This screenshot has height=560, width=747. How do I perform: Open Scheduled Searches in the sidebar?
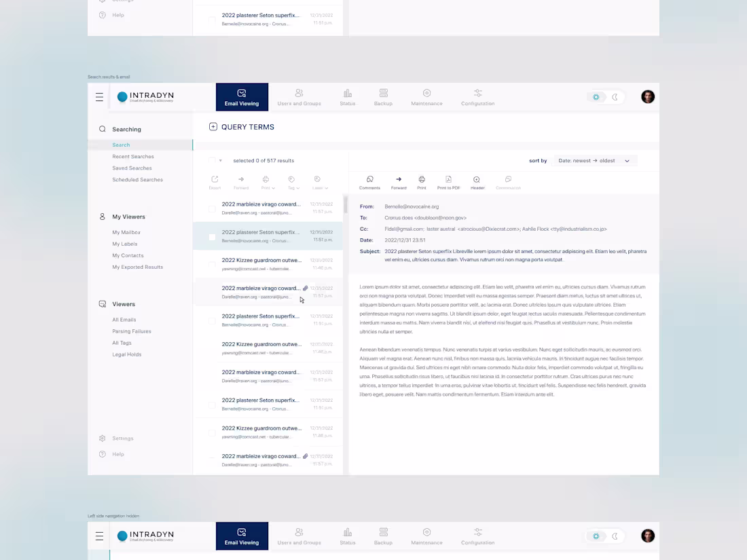coord(137,179)
